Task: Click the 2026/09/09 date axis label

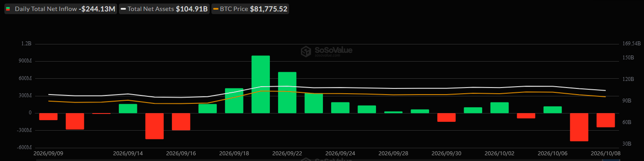Action: [x=48, y=154]
